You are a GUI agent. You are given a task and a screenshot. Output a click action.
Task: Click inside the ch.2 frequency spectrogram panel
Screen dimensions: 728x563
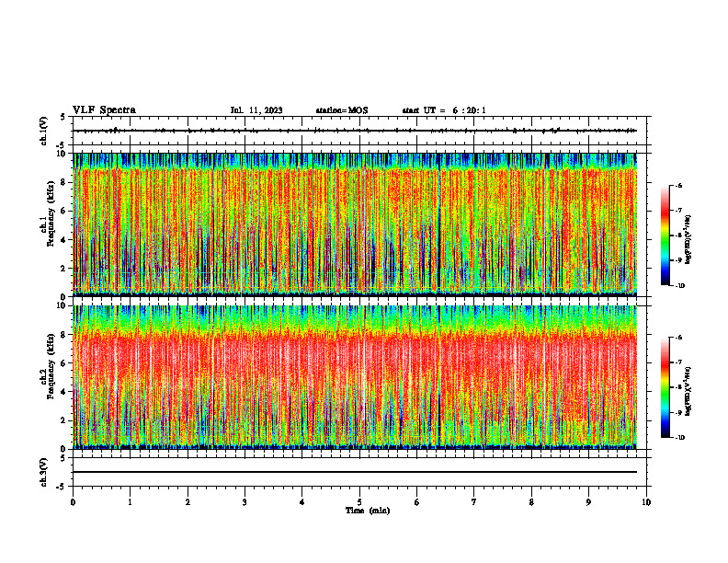355,377
